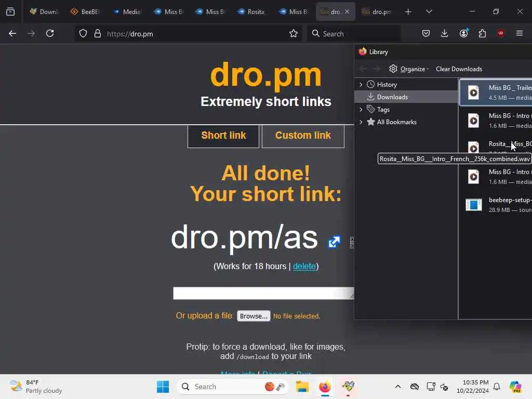The height and width of the screenshot is (399, 532).
Task: Open the Library Organize menu
Action: 409,69
